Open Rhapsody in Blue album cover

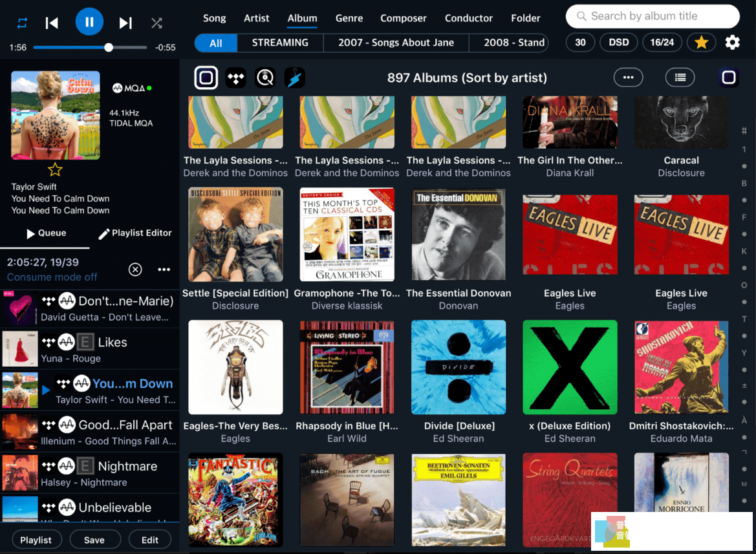tap(347, 367)
